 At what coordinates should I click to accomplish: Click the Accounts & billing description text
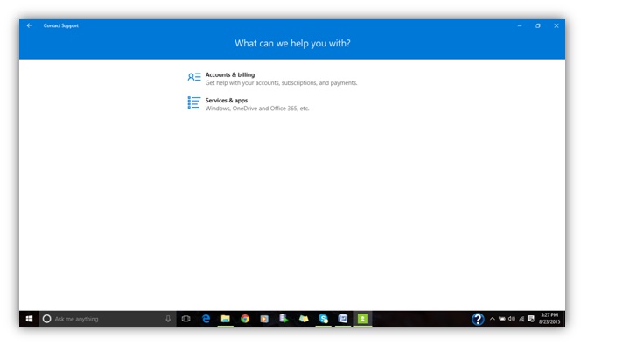pyautogui.click(x=282, y=83)
